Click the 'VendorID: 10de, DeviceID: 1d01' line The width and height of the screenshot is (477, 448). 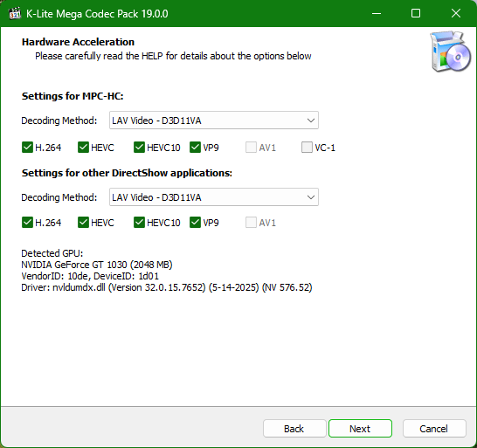pos(90,276)
